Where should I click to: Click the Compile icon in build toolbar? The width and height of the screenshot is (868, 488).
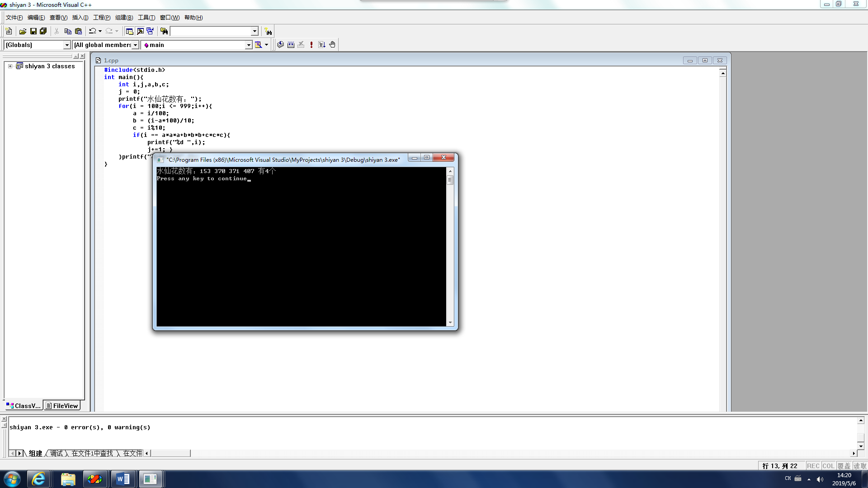point(280,45)
